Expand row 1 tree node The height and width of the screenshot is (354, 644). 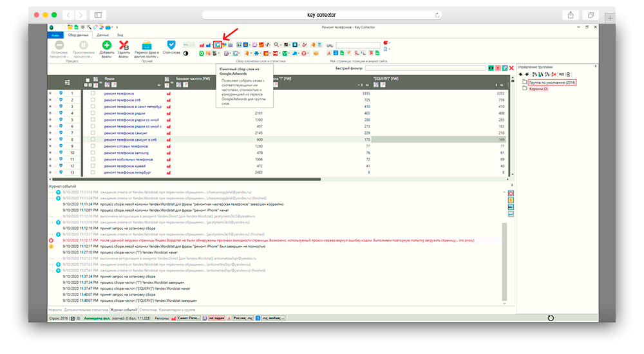[x=50, y=93]
